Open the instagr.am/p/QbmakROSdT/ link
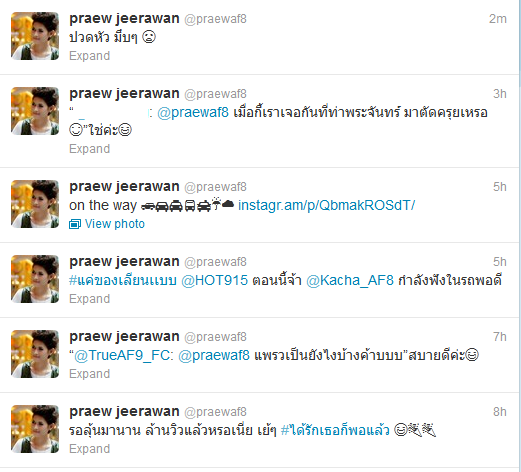The height and width of the screenshot is (472, 521). click(x=326, y=205)
